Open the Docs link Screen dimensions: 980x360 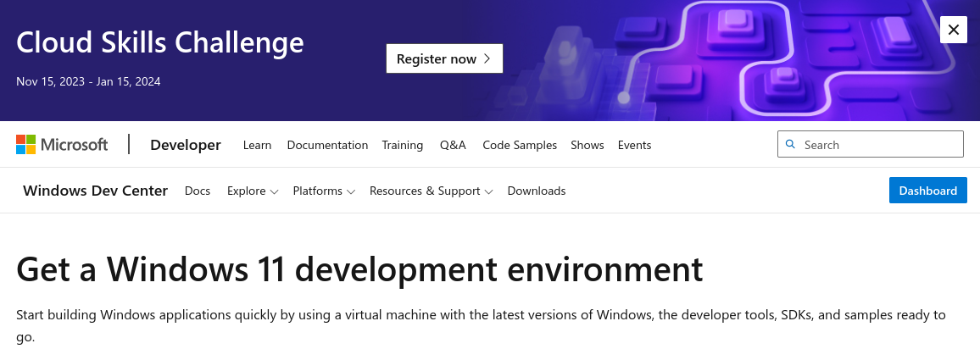point(198,191)
